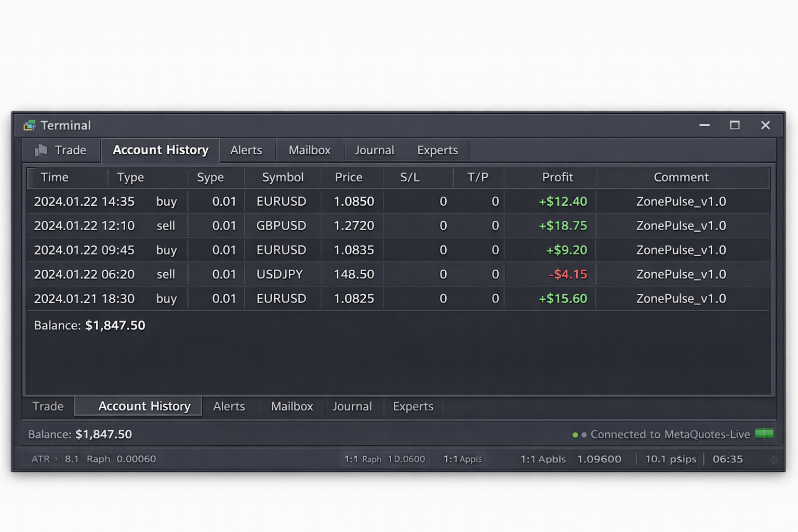Image resolution: width=798 pixels, height=532 pixels.
Task: Select the top Experts tab
Action: click(x=437, y=150)
